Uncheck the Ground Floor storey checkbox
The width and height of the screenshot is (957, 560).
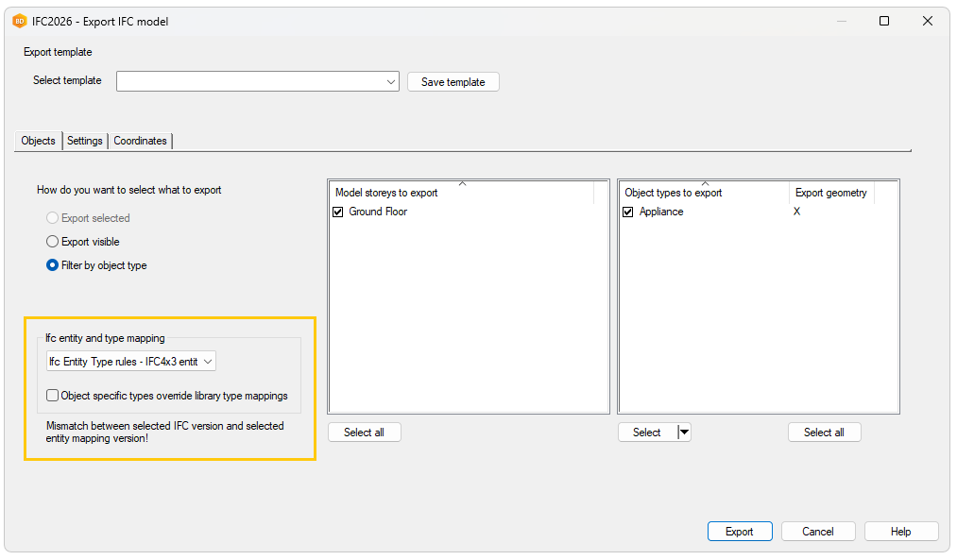(x=338, y=212)
